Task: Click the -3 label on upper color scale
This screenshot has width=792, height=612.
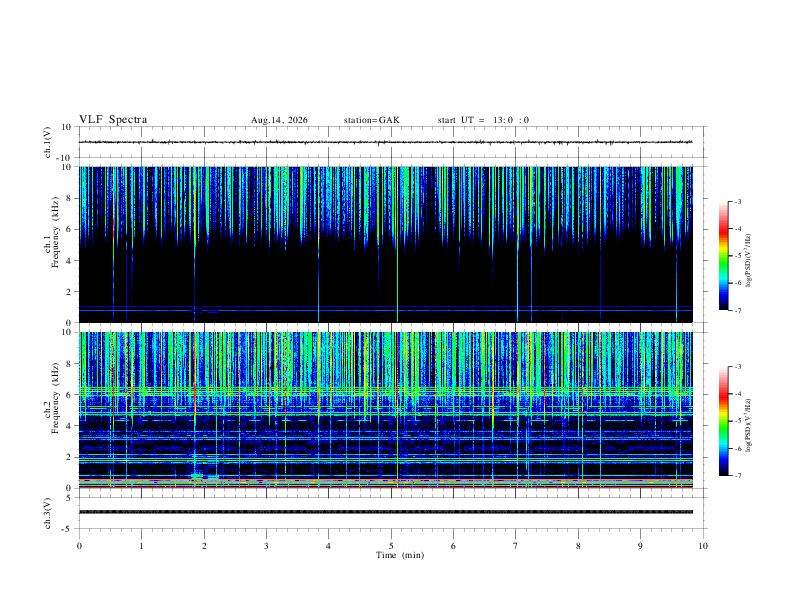Action: 737,201
